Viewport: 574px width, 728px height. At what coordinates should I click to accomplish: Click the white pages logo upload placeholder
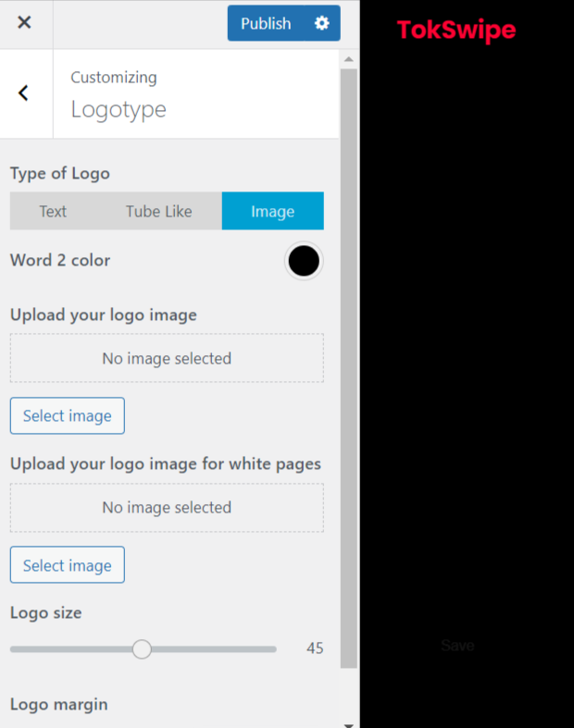(x=167, y=507)
